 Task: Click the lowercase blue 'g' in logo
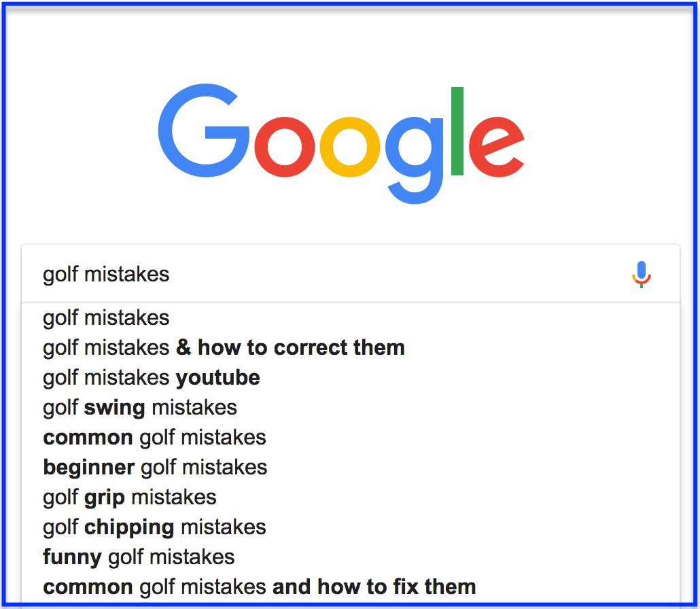pyautogui.click(x=415, y=160)
